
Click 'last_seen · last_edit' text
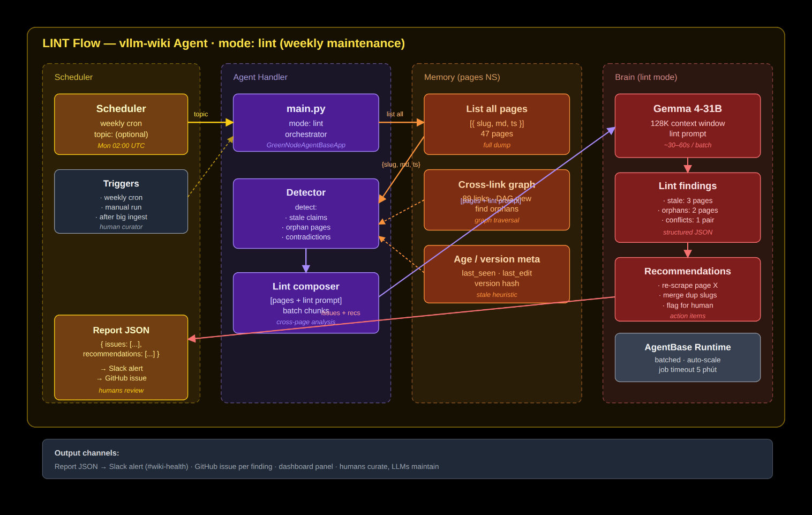click(x=497, y=273)
